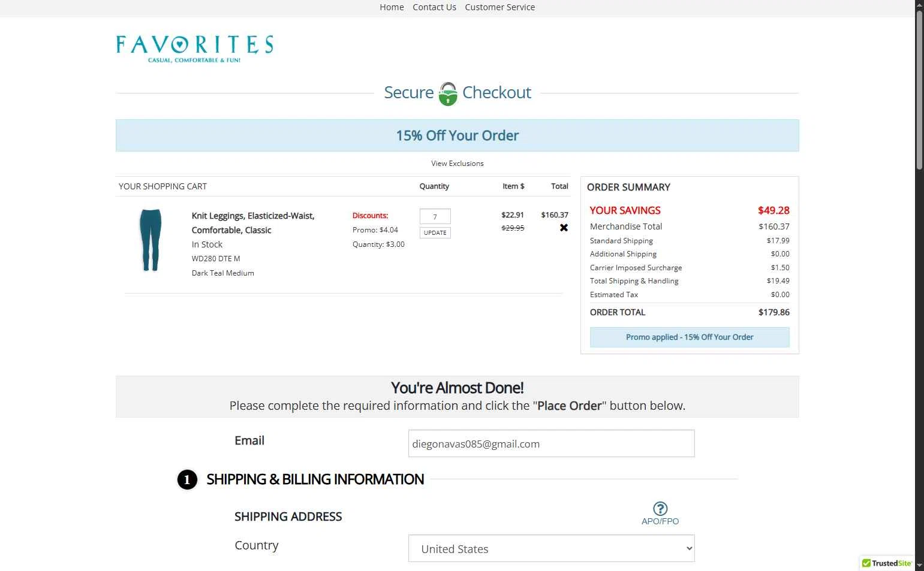Click the UPDATE quantity button
The image size is (924, 571).
[x=435, y=232]
